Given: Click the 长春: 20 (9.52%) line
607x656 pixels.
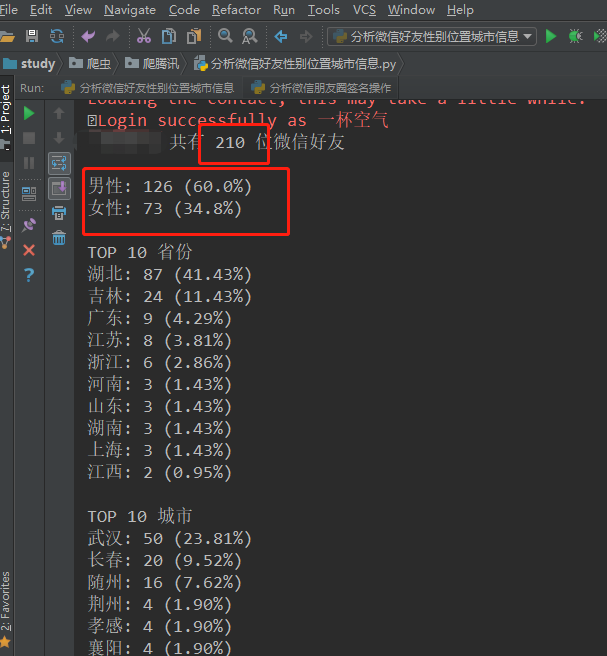Looking at the screenshot, I should click(164, 560).
